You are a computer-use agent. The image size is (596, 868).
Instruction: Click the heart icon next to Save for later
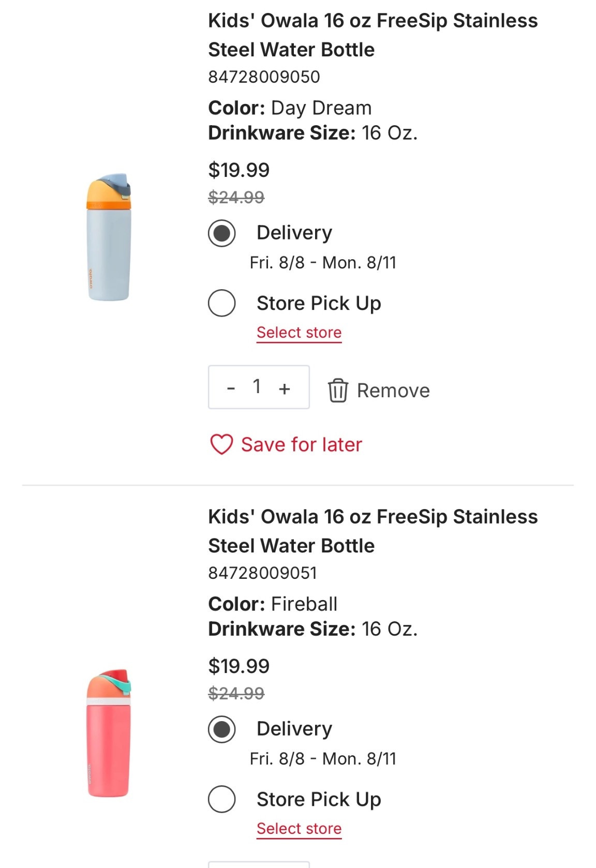coord(221,444)
